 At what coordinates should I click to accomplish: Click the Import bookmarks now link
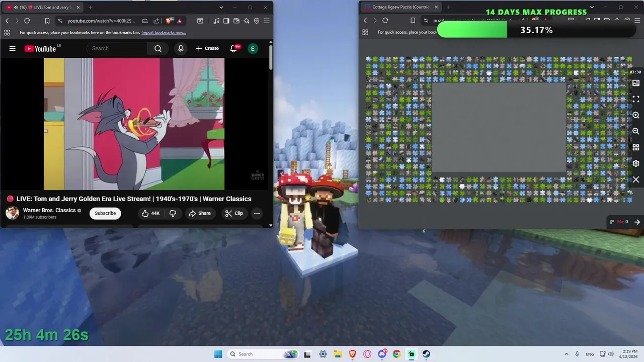164,32
